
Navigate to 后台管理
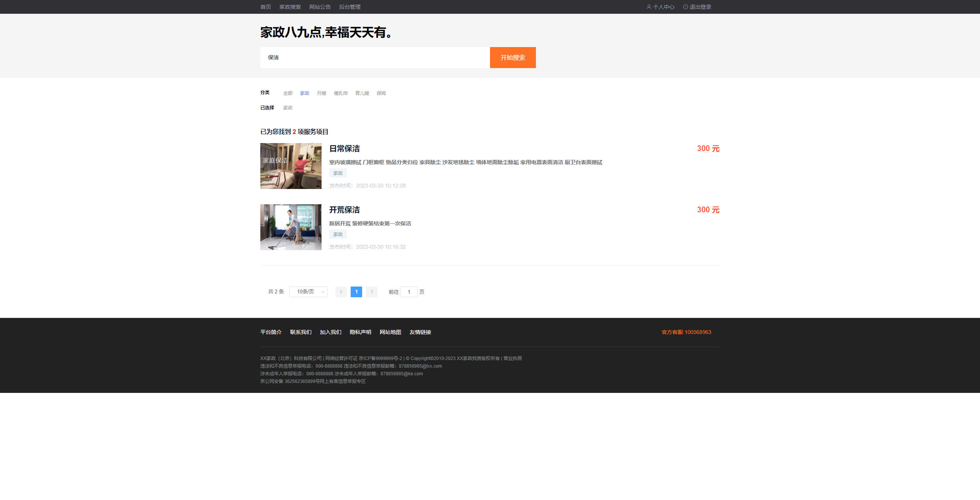(349, 7)
